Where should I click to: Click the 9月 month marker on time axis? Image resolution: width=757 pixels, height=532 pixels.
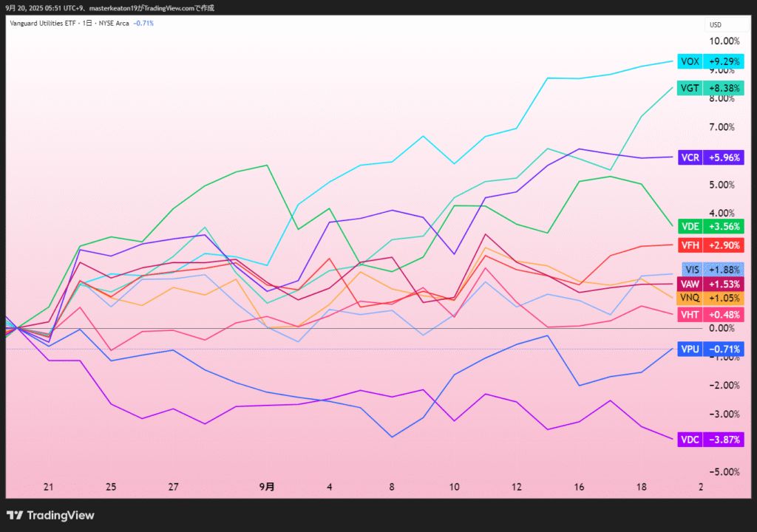[x=267, y=487]
